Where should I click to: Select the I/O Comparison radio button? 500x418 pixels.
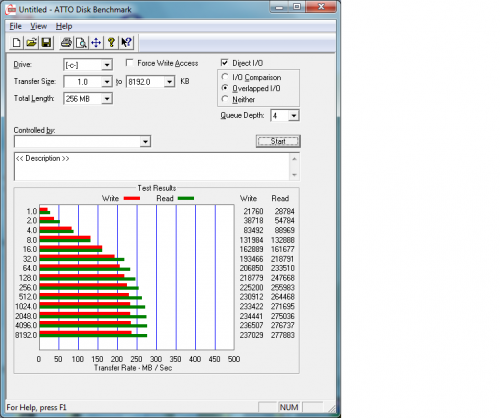point(225,77)
